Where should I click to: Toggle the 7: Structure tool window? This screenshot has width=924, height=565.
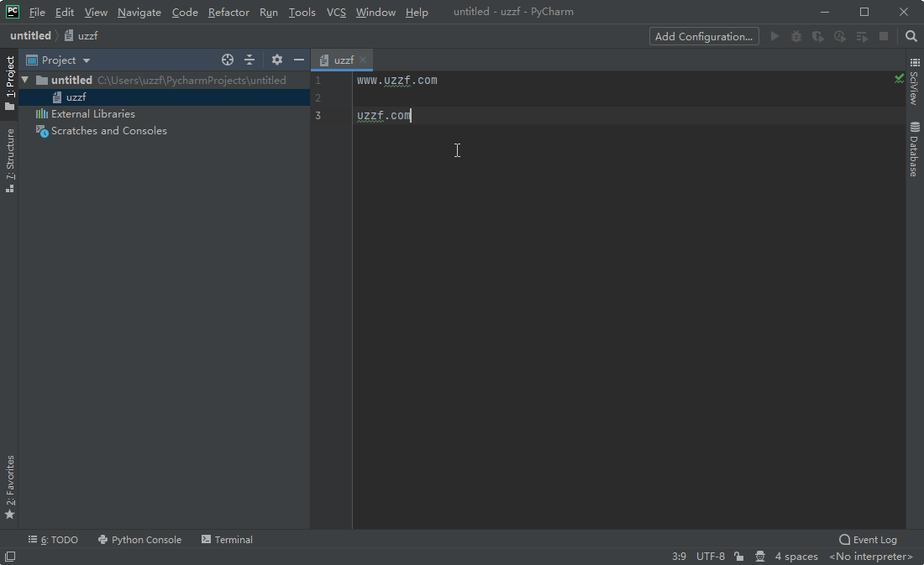click(9, 160)
